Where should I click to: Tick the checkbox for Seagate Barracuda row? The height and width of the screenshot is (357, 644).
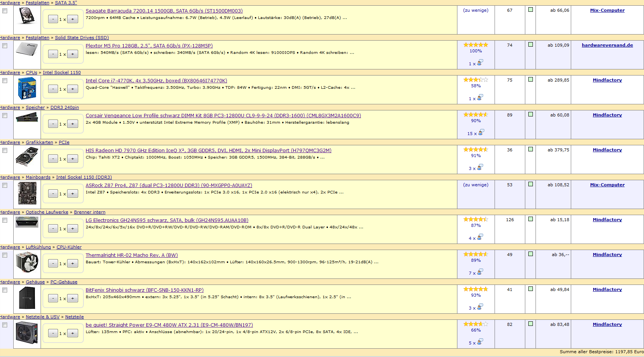pyautogui.click(x=5, y=11)
